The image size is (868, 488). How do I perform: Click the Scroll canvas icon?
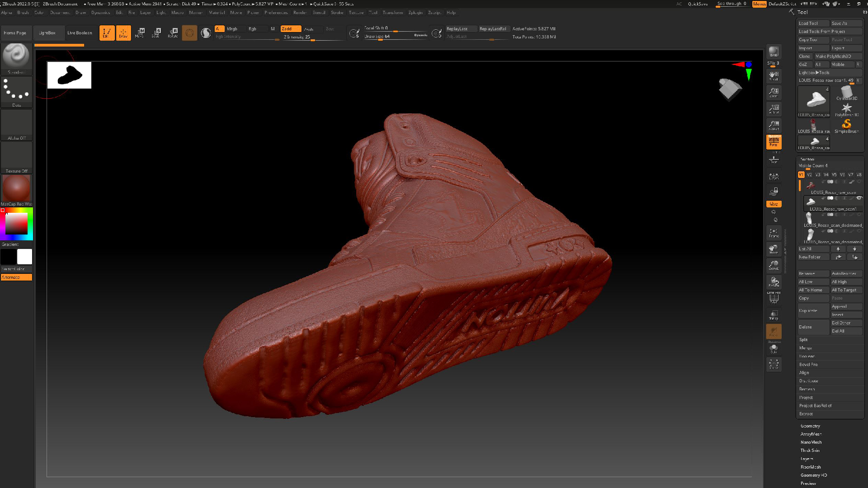[774, 76]
